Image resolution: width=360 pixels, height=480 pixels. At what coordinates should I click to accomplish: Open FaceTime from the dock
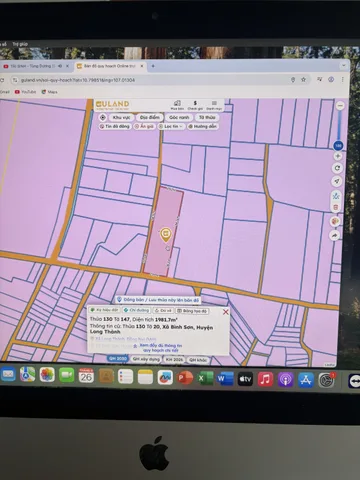66,376
